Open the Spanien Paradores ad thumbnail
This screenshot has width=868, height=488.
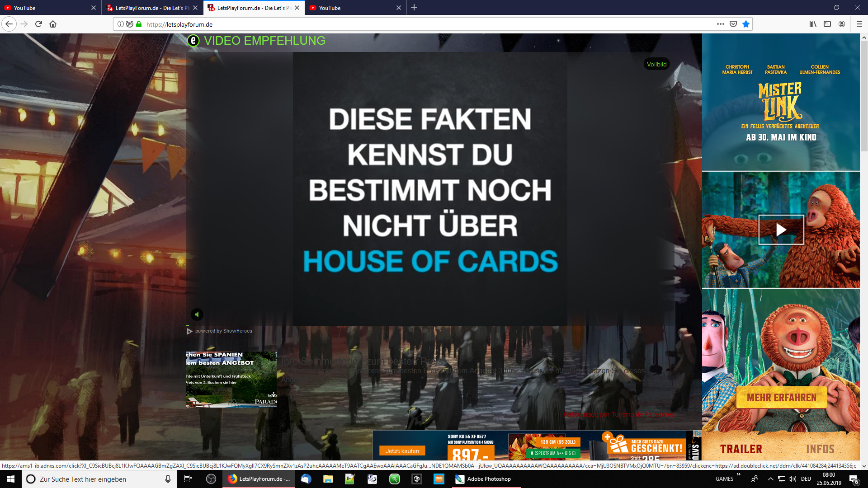(231, 380)
